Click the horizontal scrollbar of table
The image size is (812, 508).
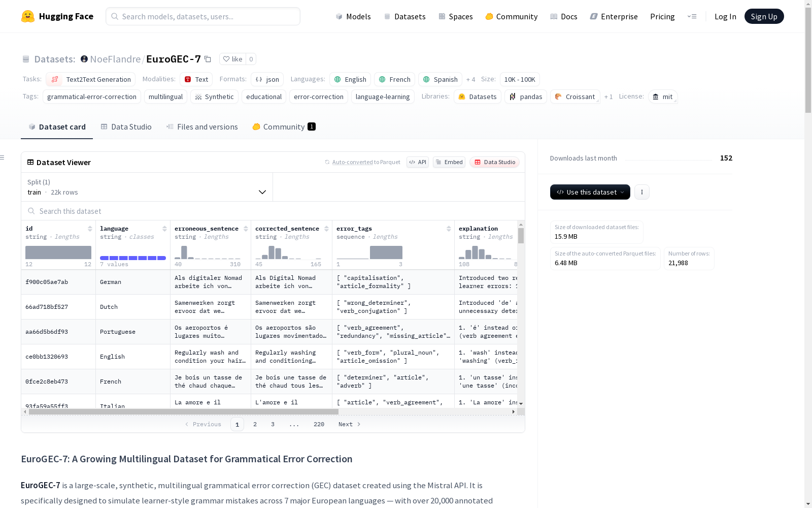(x=184, y=411)
